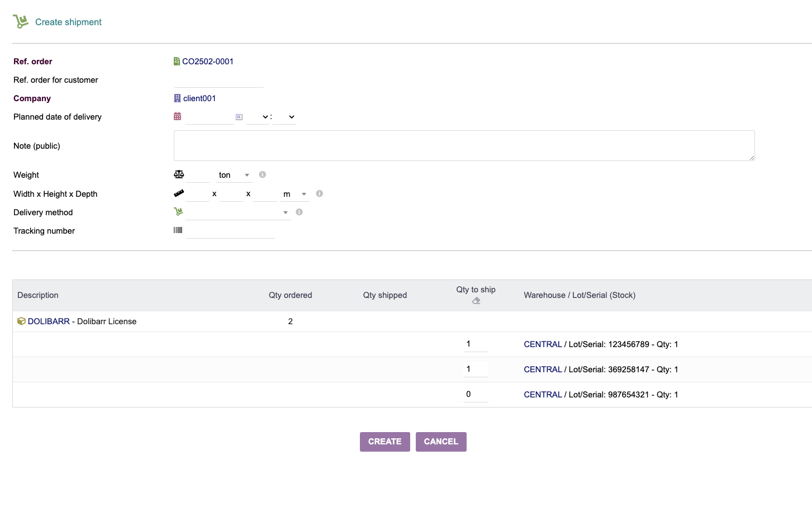Open the CENTRAL warehouse link for lot 123456789
Image resolution: width=812 pixels, height=526 pixels.
click(543, 344)
